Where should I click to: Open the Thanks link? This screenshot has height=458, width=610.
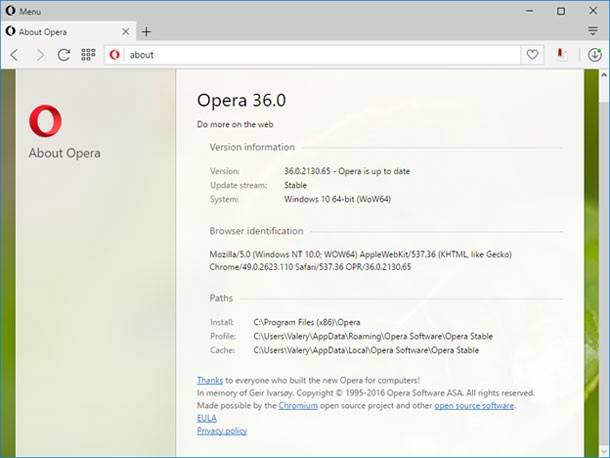coord(210,380)
